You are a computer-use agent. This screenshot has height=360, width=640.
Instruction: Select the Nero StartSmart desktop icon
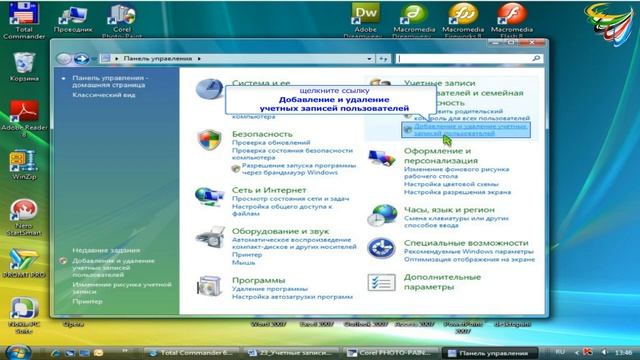(24, 217)
